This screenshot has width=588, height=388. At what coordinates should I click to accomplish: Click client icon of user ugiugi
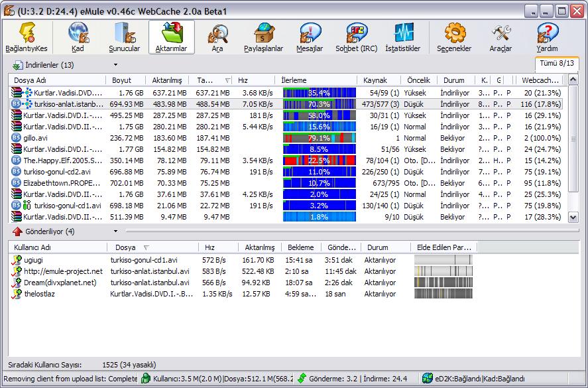(x=17, y=260)
